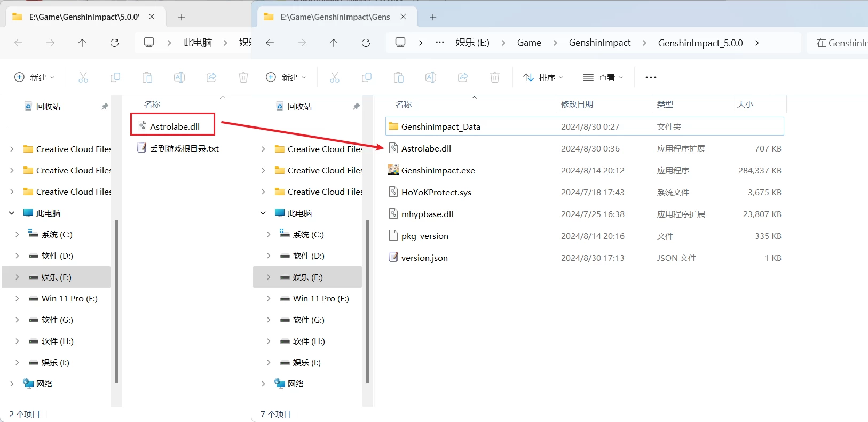Click Share icon in right window toolbar
Image resolution: width=868 pixels, height=422 pixels.
pos(463,77)
